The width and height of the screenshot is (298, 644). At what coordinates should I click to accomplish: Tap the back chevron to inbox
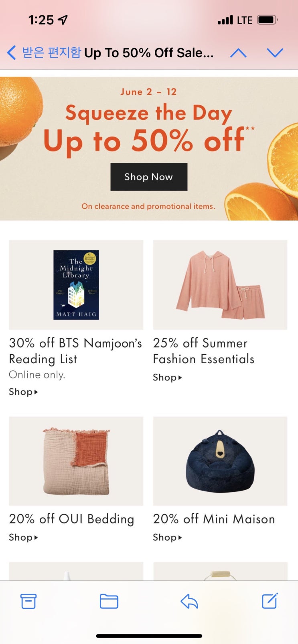click(12, 52)
